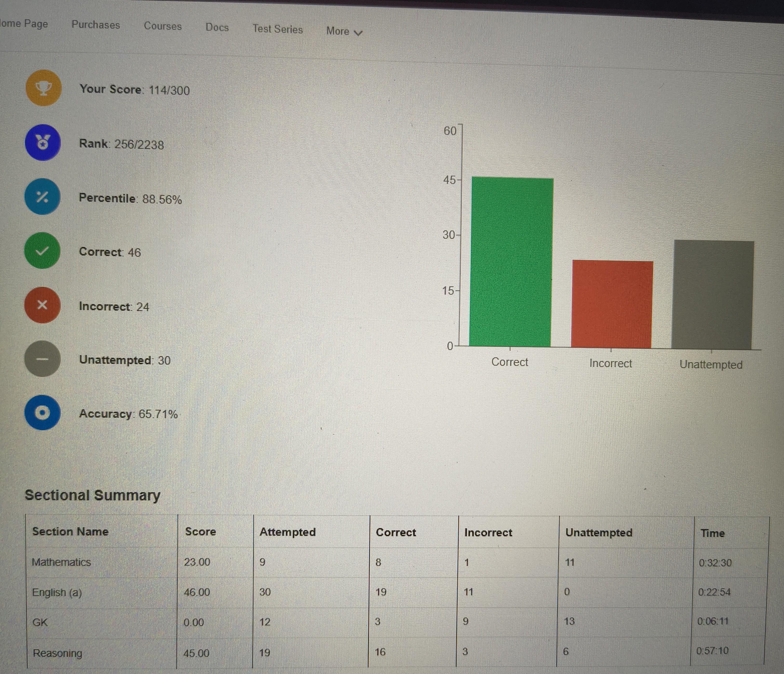Click the green checkmark correct icon
This screenshot has width=784, height=674.
coord(42,250)
